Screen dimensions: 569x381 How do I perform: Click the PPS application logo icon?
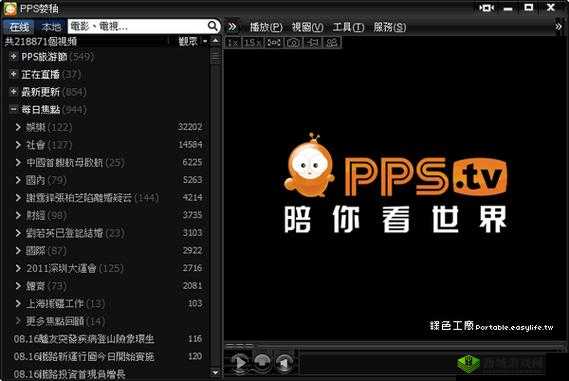pos(10,8)
